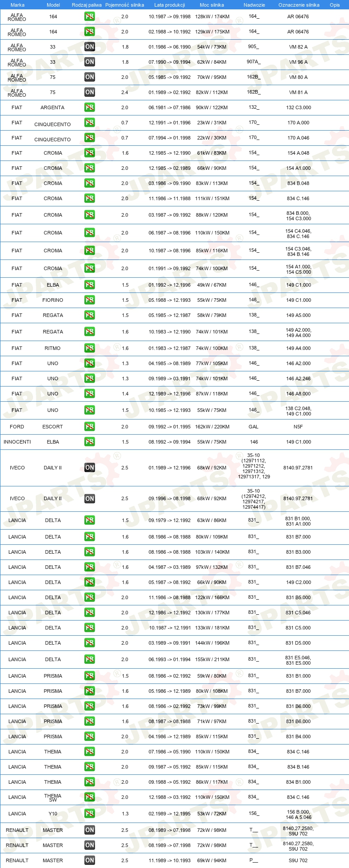Click diesel ON icon in Iveco Daily II 01.1989 row
This screenshot has height=868, width=349.
tap(90, 468)
